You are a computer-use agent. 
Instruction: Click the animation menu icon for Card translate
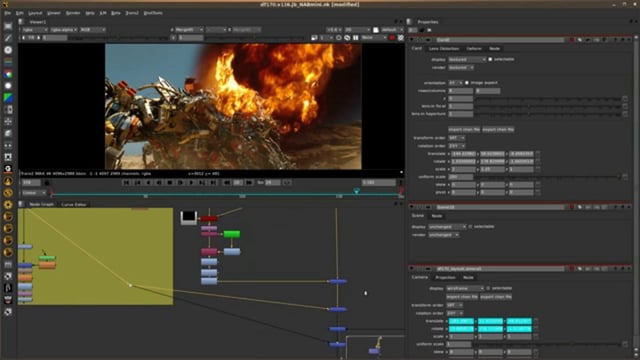[x=538, y=154]
